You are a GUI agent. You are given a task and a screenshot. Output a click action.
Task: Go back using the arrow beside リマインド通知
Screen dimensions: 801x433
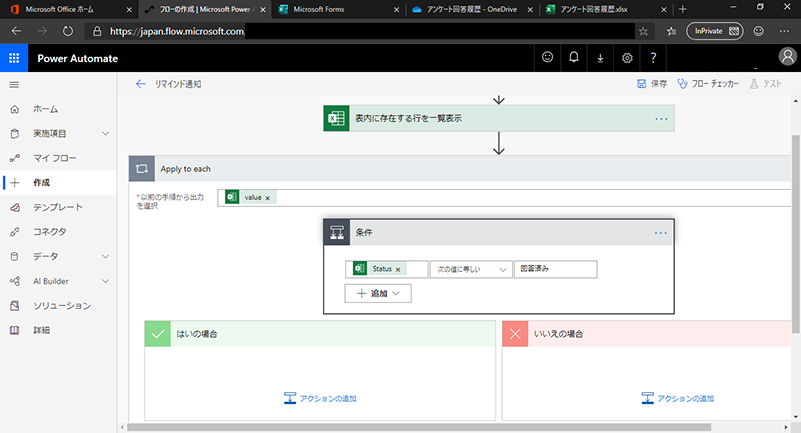pos(140,84)
